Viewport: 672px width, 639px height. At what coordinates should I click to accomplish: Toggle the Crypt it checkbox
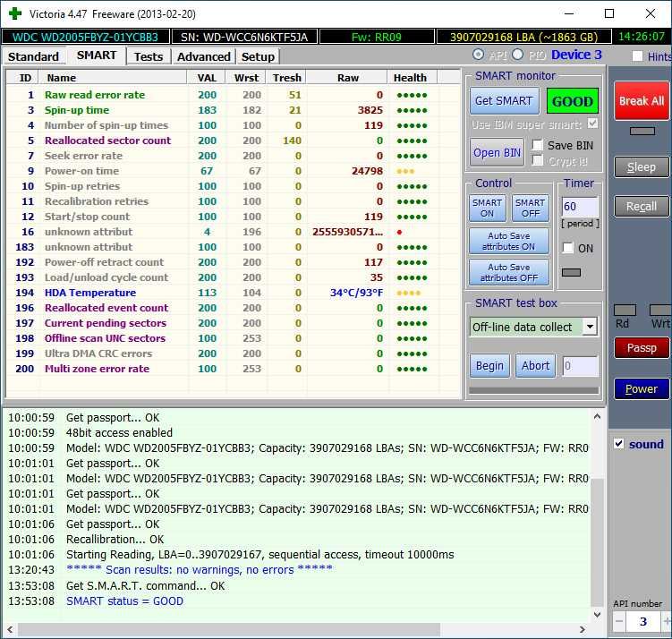tap(537, 160)
